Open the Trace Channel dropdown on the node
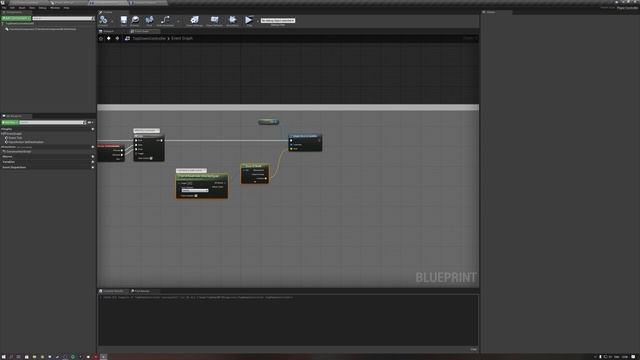 195,191
